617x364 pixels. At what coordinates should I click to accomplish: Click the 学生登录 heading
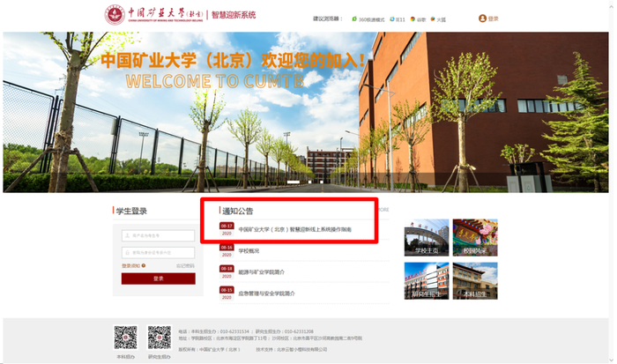coord(131,211)
